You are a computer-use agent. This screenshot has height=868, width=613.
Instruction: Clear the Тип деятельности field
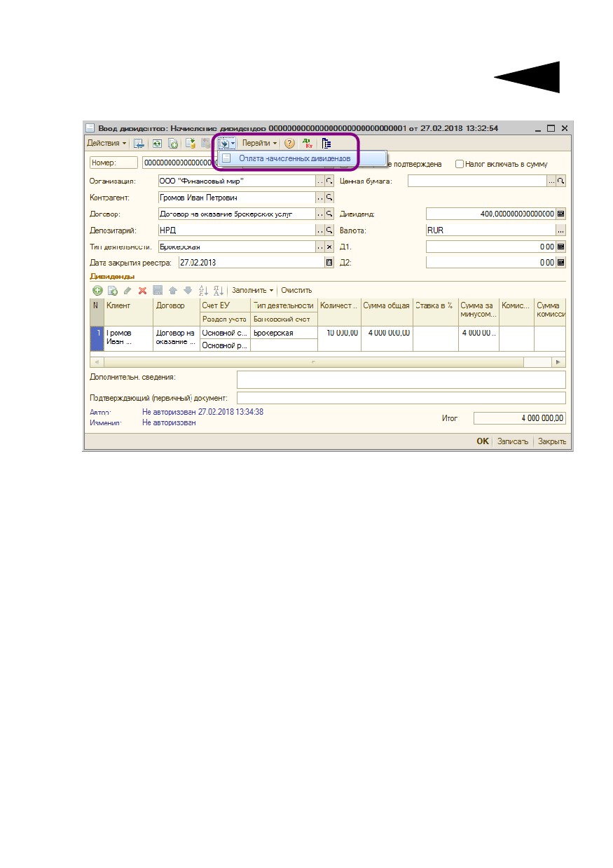[x=329, y=247]
